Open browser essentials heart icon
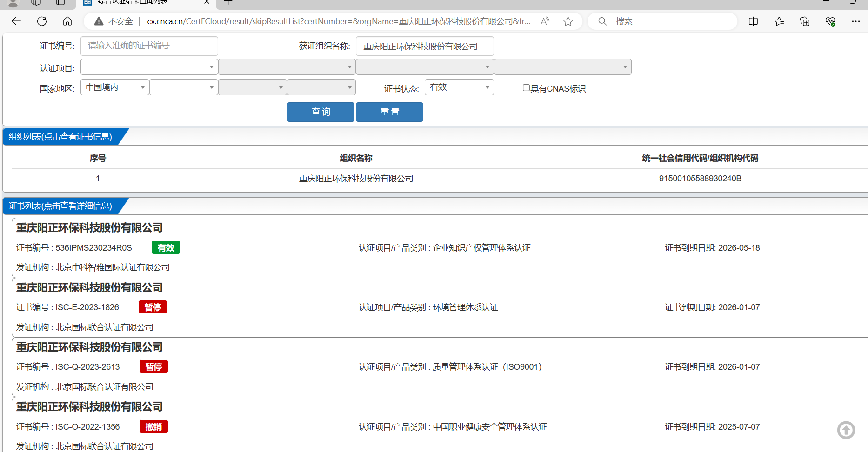 (830, 21)
